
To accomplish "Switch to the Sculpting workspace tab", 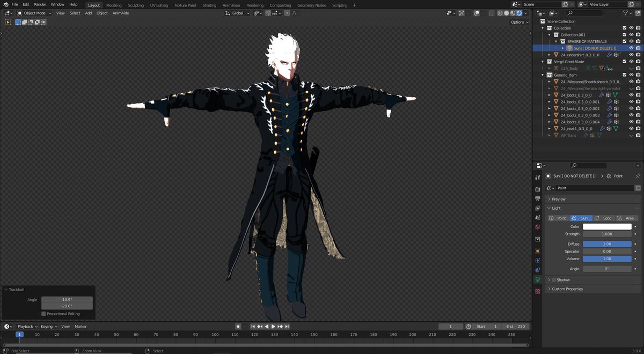I will tap(136, 5).
